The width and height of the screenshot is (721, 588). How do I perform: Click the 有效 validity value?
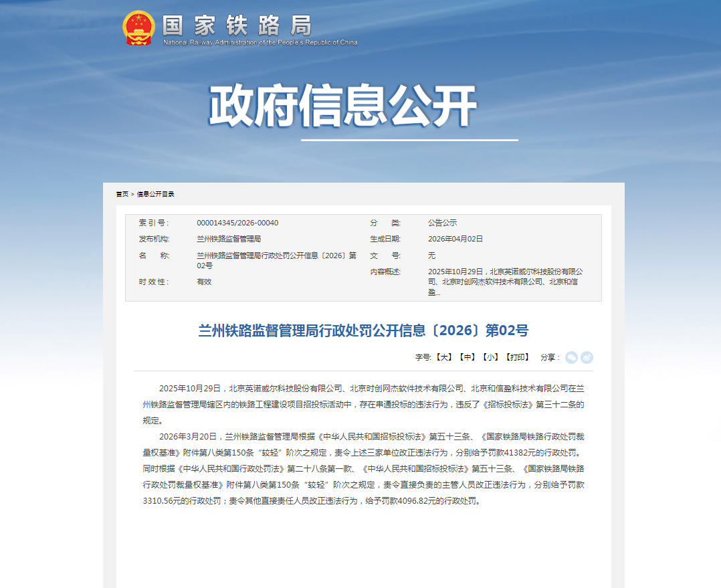pyautogui.click(x=204, y=282)
